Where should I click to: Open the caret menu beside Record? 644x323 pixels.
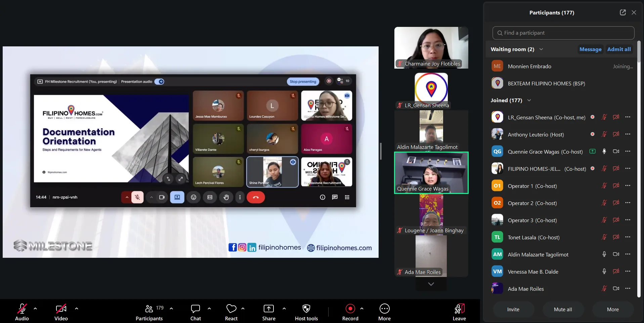(362, 308)
